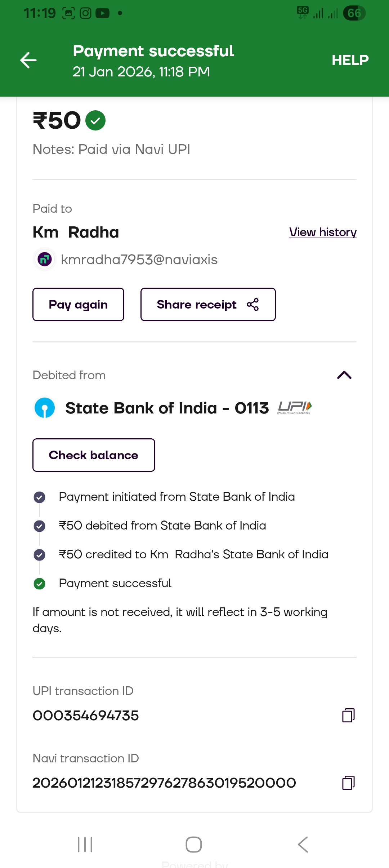Image resolution: width=389 pixels, height=868 pixels.
Task: Collapse the Debited from section
Action: [344, 375]
